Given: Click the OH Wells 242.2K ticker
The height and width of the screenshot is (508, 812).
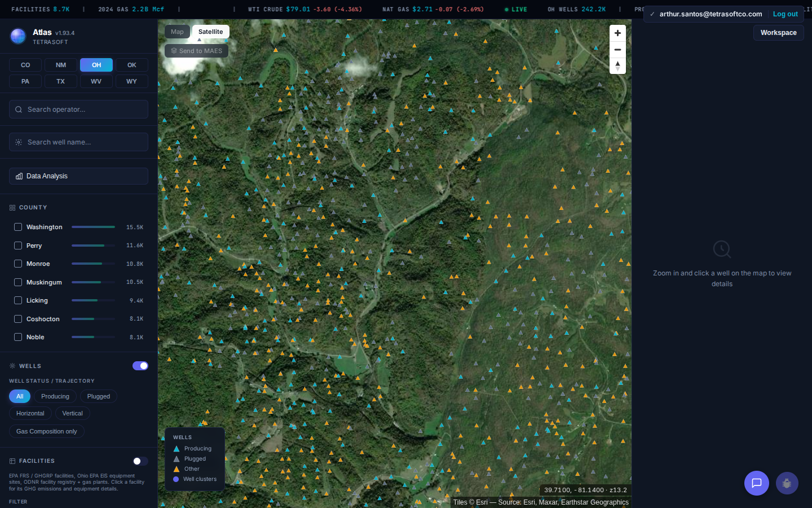Looking at the screenshot, I should click(x=577, y=10).
